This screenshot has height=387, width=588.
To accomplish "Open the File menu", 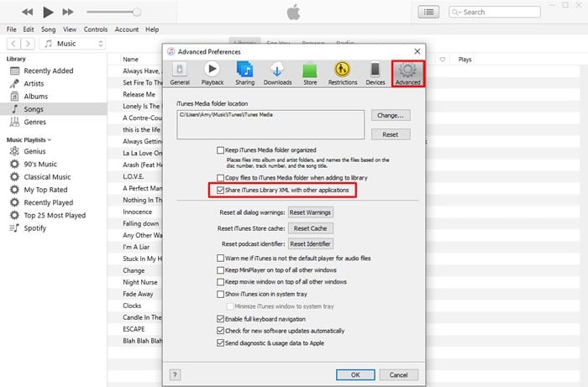I will pos(11,29).
